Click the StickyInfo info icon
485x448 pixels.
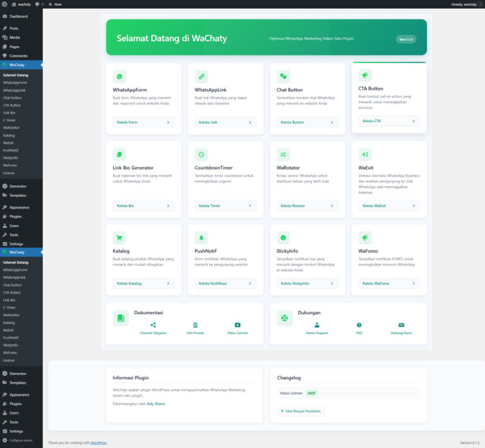(283, 238)
